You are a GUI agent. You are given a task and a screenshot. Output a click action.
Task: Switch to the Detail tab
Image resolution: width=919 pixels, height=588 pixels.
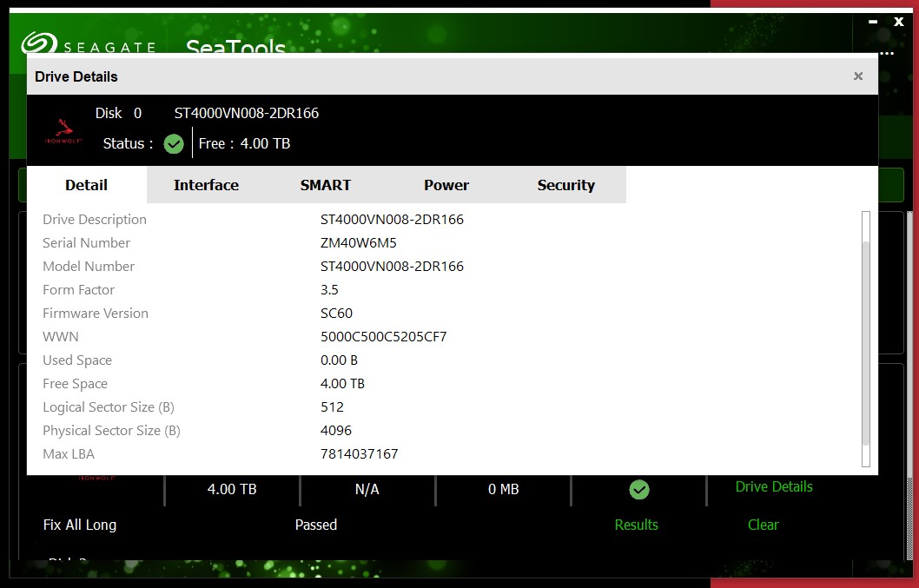pyautogui.click(x=87, y=185)
